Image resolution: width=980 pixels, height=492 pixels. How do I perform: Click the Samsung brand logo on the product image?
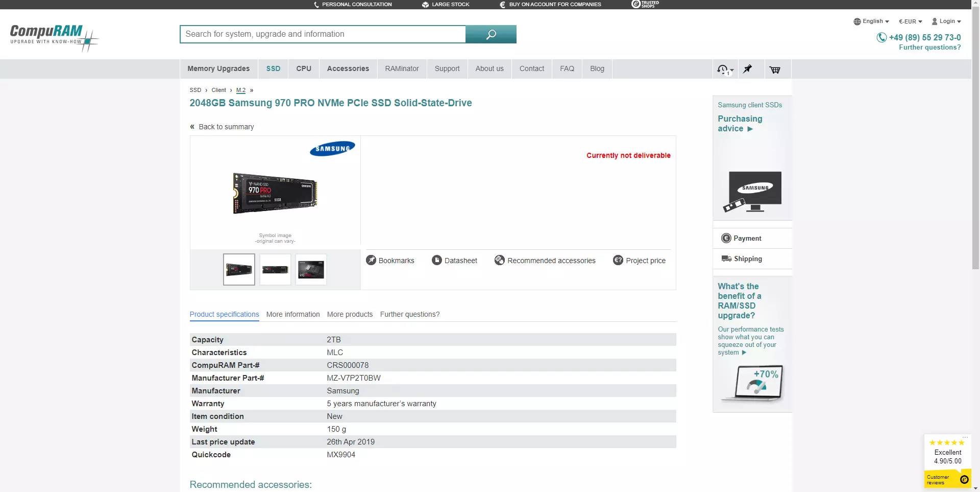pyautogui.click(x=332, y=149)
